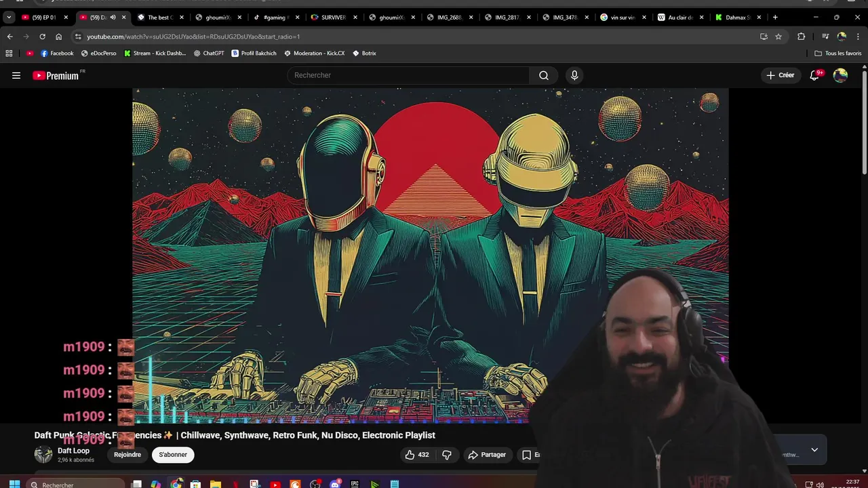Image resolution: width=868 pixels, height=488 pixels.
Task: Open Chrome profile avatar in toolbar
Action: [x=842, y=37]
